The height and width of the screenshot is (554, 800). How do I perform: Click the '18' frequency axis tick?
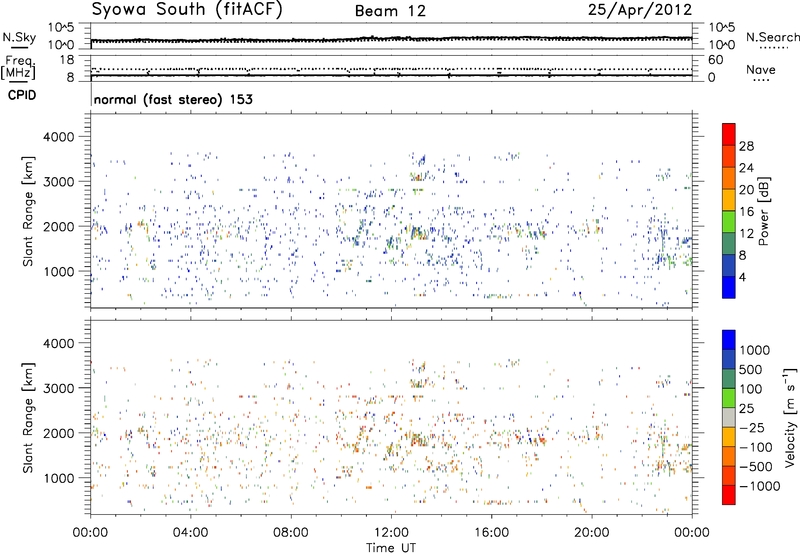[67, 59]
